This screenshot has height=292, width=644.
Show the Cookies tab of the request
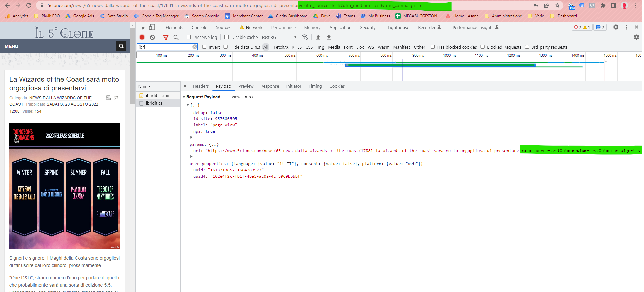click(x=337, y=86)
